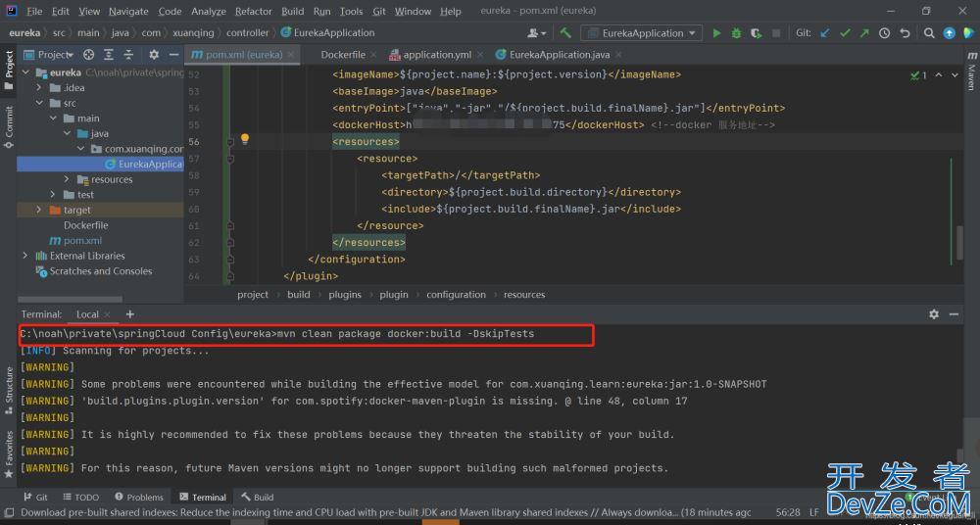The height and width of the screenshot is (525, 980).
Task: Click Expand All icon in Project panel
Action: 109,55
